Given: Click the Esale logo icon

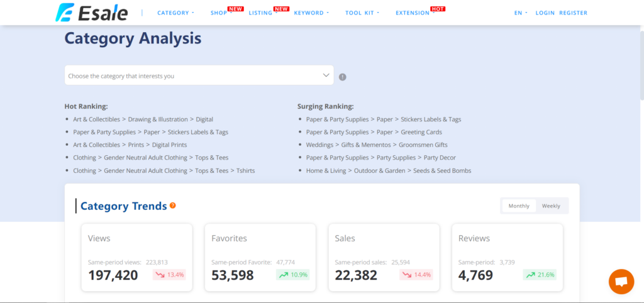Looking at the screenshot, I should click(64, 13).
